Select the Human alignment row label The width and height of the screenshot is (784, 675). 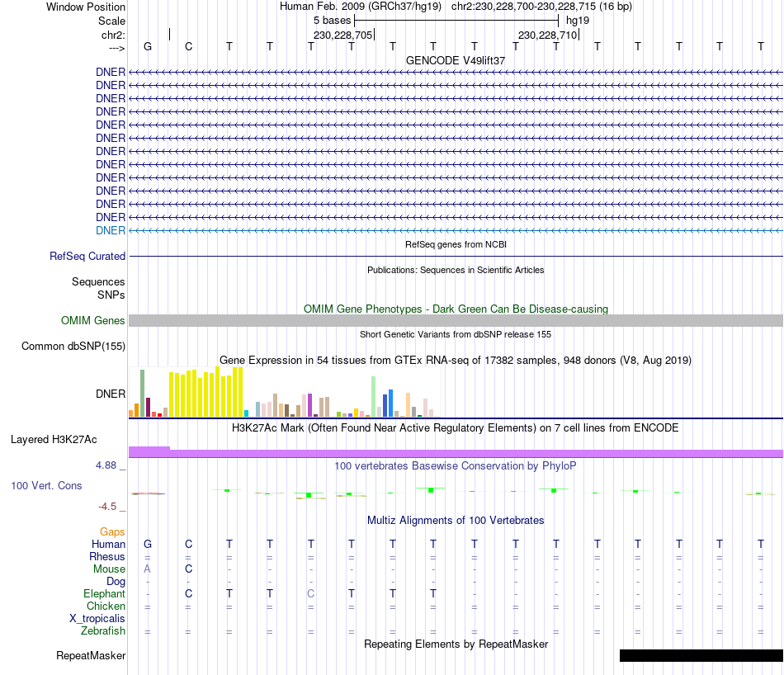[108, 544]
